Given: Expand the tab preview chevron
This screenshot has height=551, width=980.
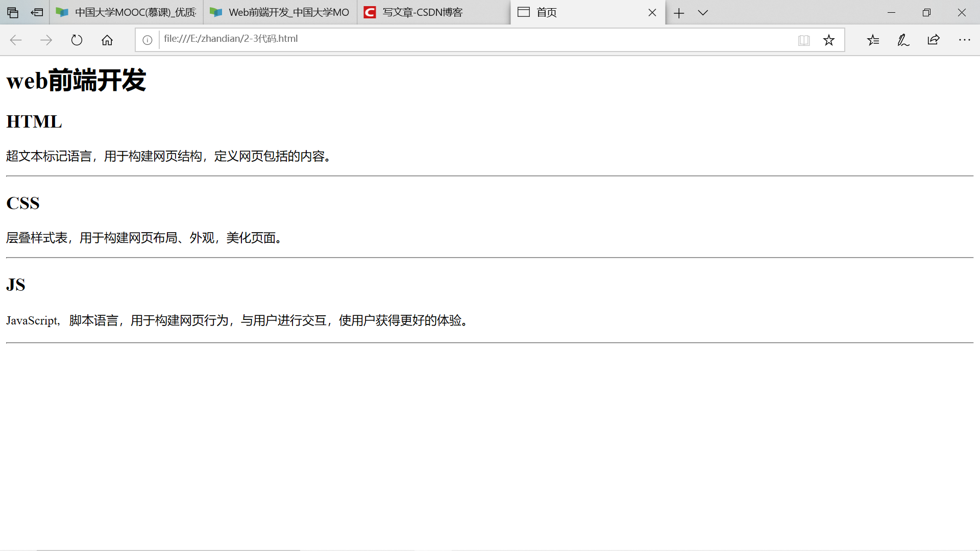Looking at the screenshot, I should point(703,13).
